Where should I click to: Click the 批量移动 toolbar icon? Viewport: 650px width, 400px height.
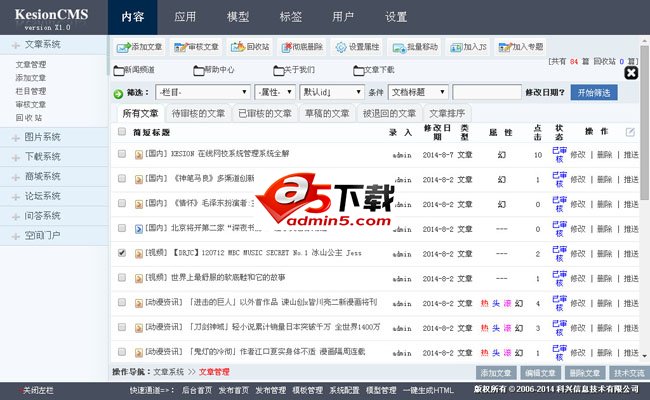[399, 48]
